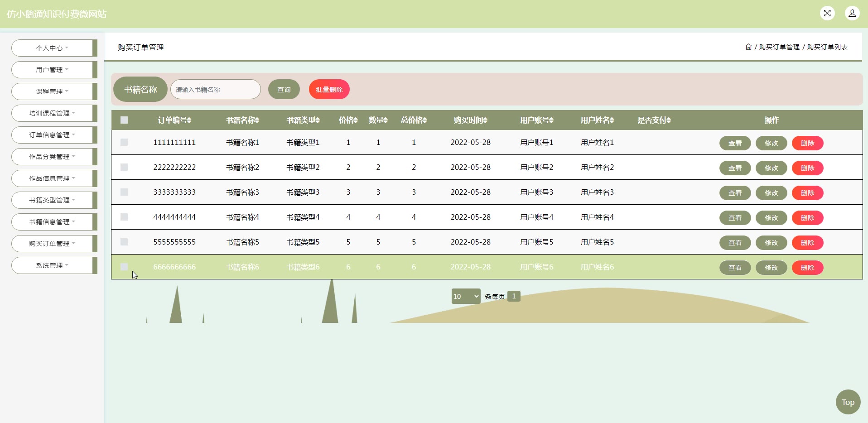Open the page size dropdown showing 10
The image size is (868, 423).
click(466, 296)
